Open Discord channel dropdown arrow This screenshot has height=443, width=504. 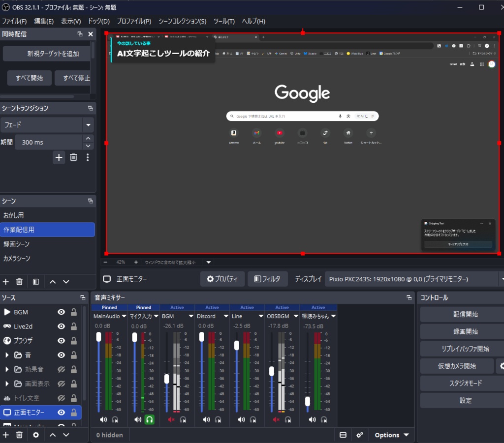[226, 316]
